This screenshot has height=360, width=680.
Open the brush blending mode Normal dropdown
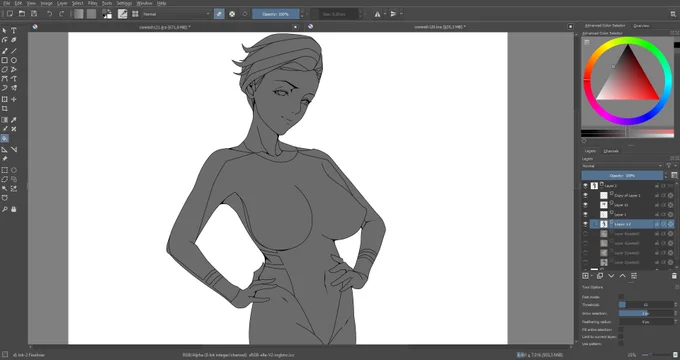point(177,14)
